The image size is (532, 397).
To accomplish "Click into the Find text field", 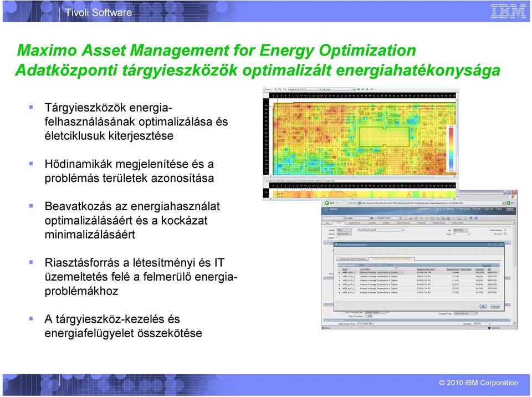I will coord(361,218).
